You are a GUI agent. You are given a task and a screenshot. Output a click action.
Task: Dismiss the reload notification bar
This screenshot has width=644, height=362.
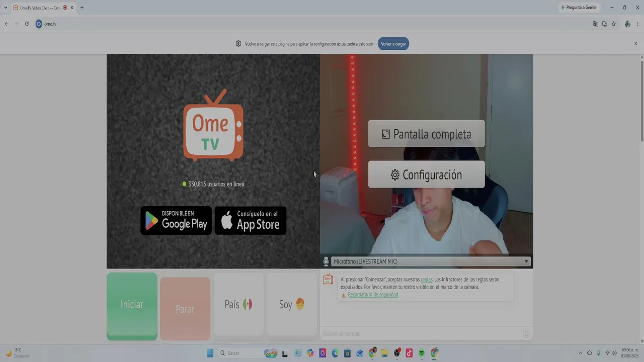point(635,44)
